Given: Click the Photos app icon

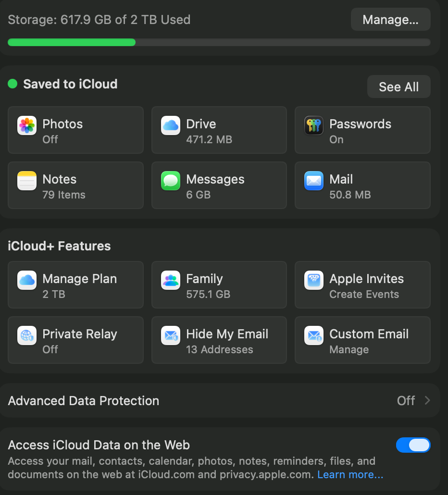Looking at the screenshot, I should 27,126.
